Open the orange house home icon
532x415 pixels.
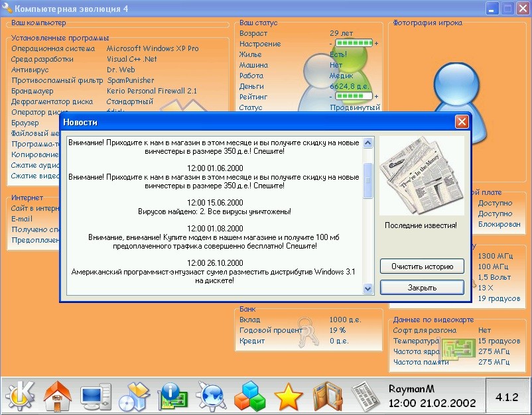pyautogui.click(x=57, y=396)
